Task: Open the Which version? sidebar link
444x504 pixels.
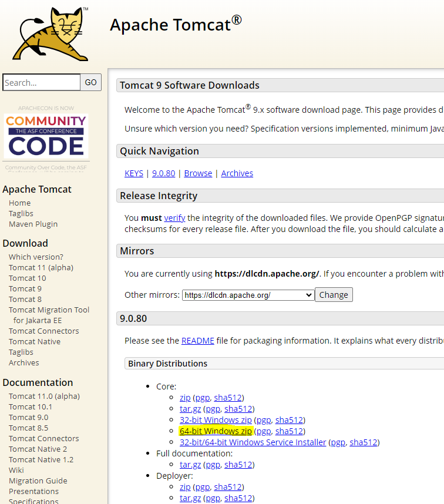Action: pos(36,257)
